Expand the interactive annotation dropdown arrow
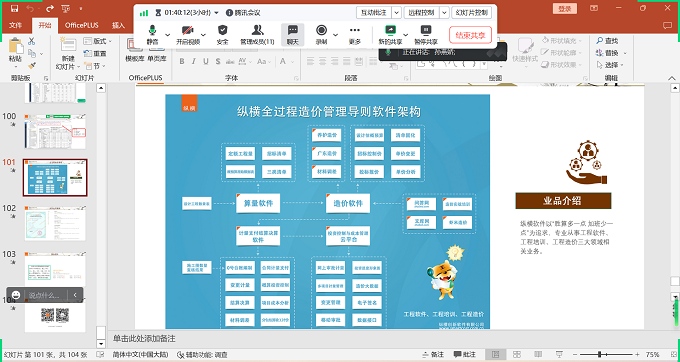 click(x=396, y=13)
